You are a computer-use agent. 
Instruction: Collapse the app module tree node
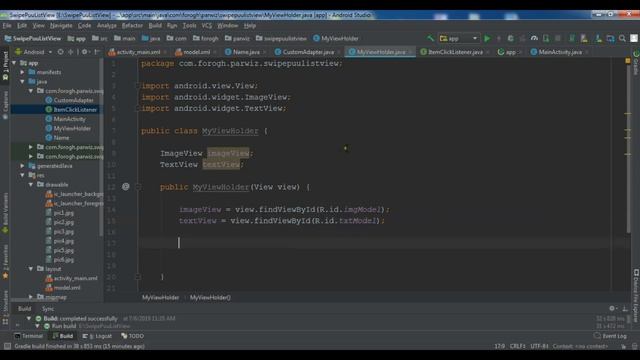click(x=14, y=63)
